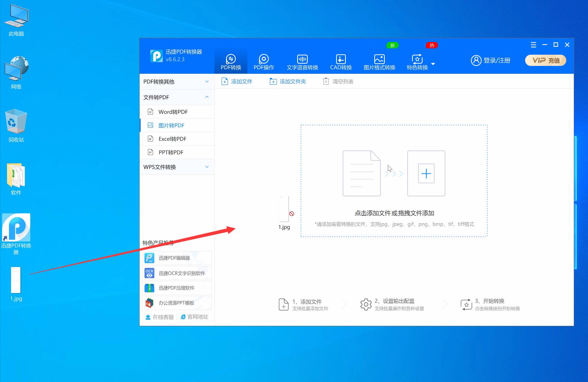Click the 清空列表 toolbar button
Screen dimensions: 588x382
click(338, 81)
